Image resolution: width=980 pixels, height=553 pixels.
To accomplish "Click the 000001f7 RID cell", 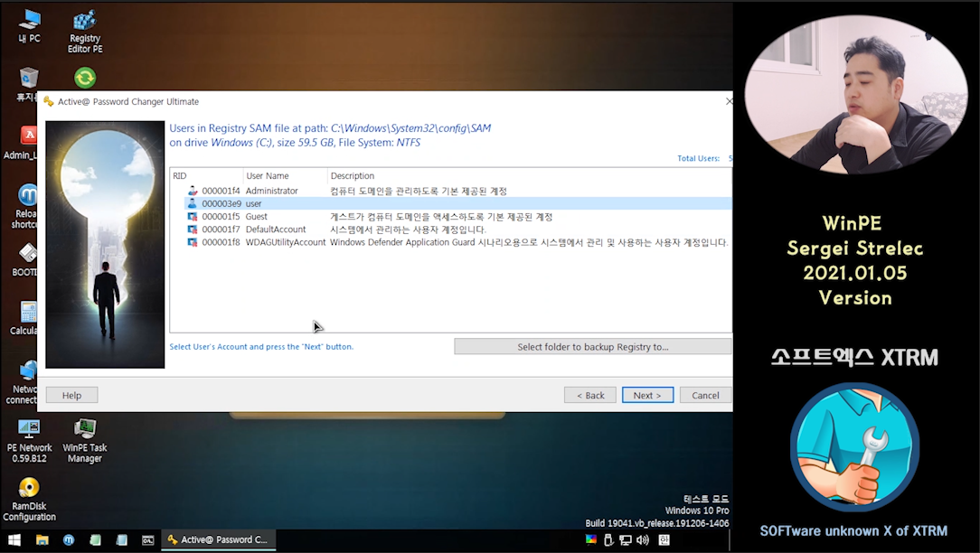I will [221, 230].
